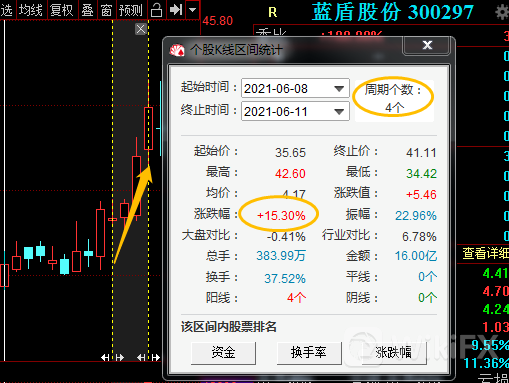Click left range boundary arrows handle
Screen dimensions: 509x383
point(112,358)
